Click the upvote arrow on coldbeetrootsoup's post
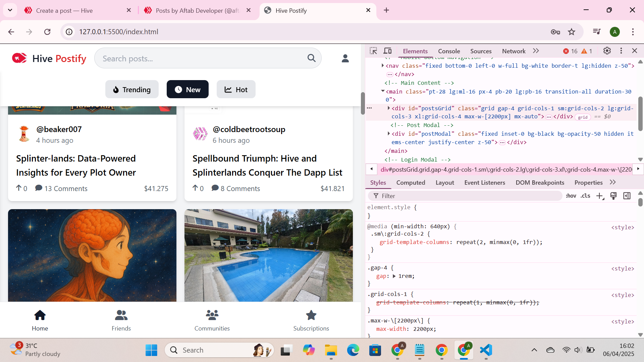Viewport: 644px width, 362px height. (195, 188)
